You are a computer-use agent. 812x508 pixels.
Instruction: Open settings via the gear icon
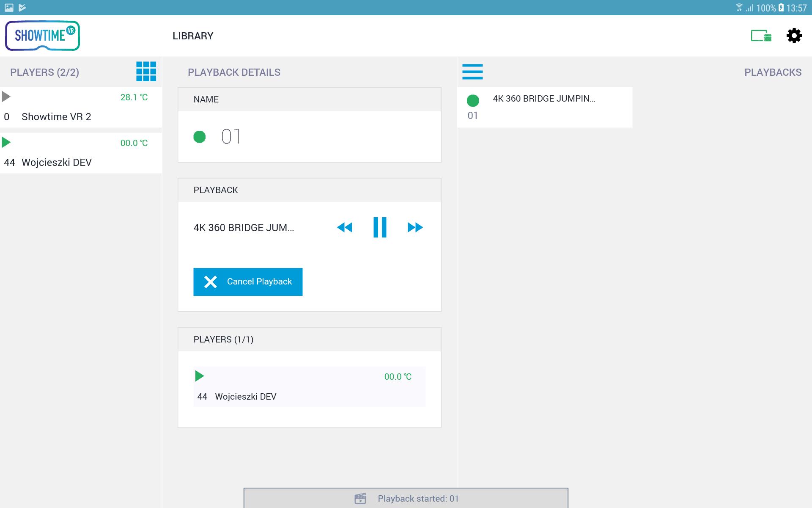click(x=794, y=36)
